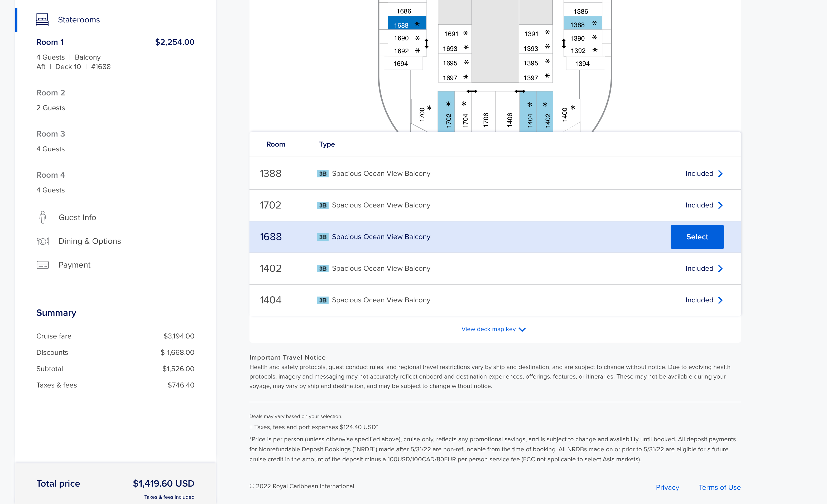Click the 3B badge in the room 1404 row
The height and width of the screenshot is (504, 827).
(x=322, y=300)
